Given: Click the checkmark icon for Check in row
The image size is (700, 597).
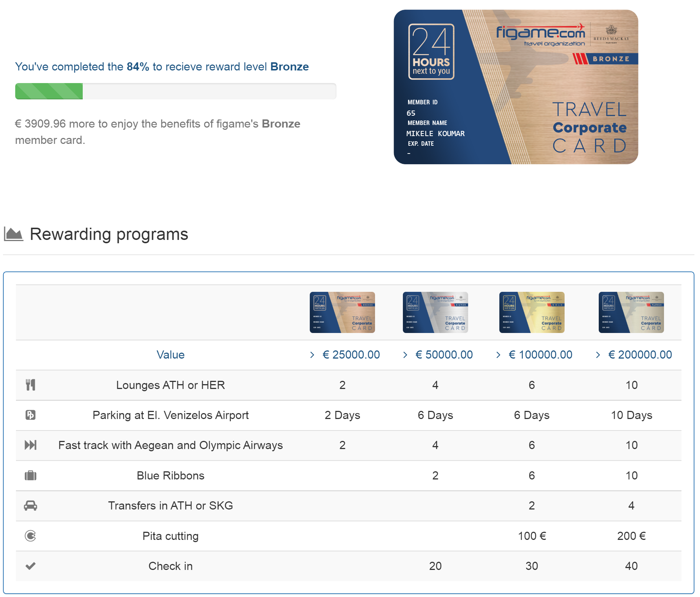Looking at the screenshot, I should [x=30, y=566].
